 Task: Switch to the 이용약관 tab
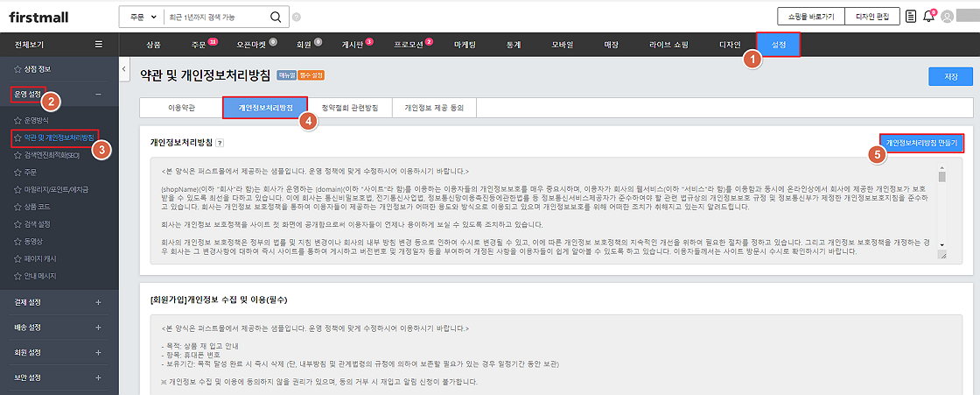pyautogui.click(x=181, y=108)
